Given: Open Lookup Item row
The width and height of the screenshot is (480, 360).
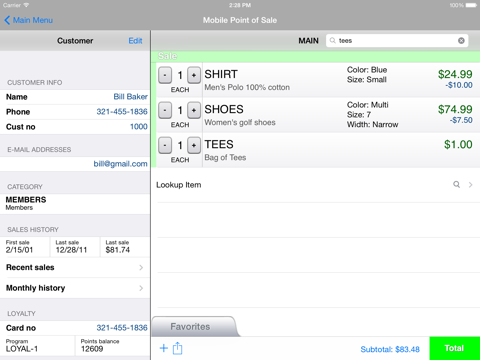Looking at the screenshot, I should coord(315,185).
